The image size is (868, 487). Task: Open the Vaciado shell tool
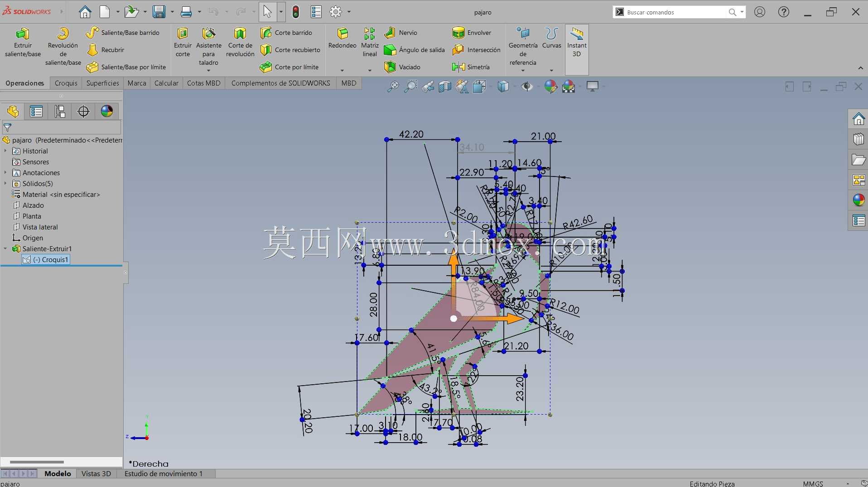click(x=402, y=67)
